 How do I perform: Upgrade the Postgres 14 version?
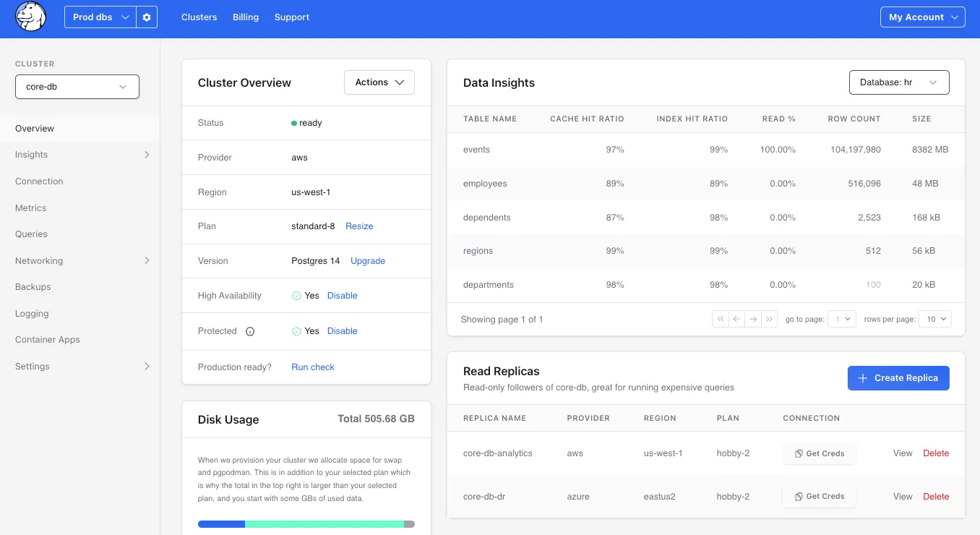(367, 260)
